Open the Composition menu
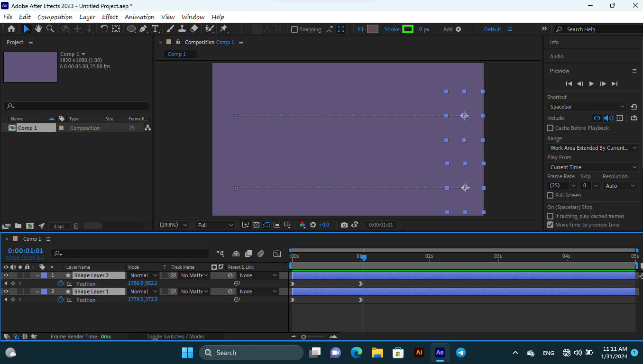This screenshot has height=364, width=643. pos(55,17)
